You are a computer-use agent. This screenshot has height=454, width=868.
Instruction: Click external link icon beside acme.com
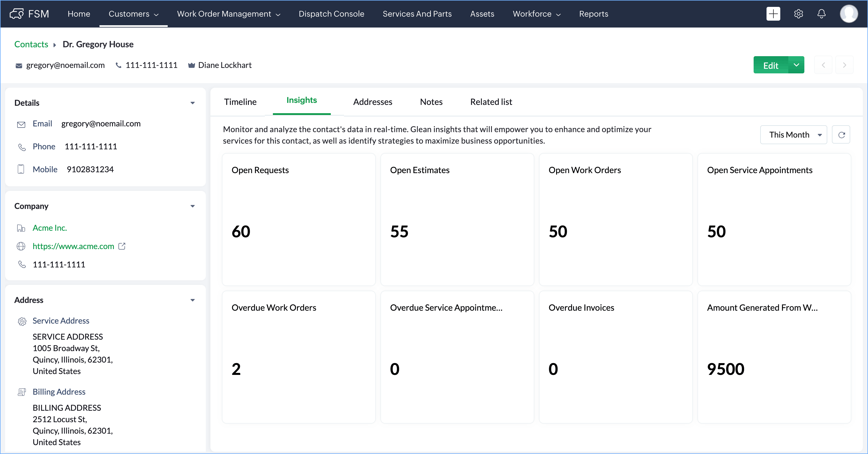coord(122,246)
